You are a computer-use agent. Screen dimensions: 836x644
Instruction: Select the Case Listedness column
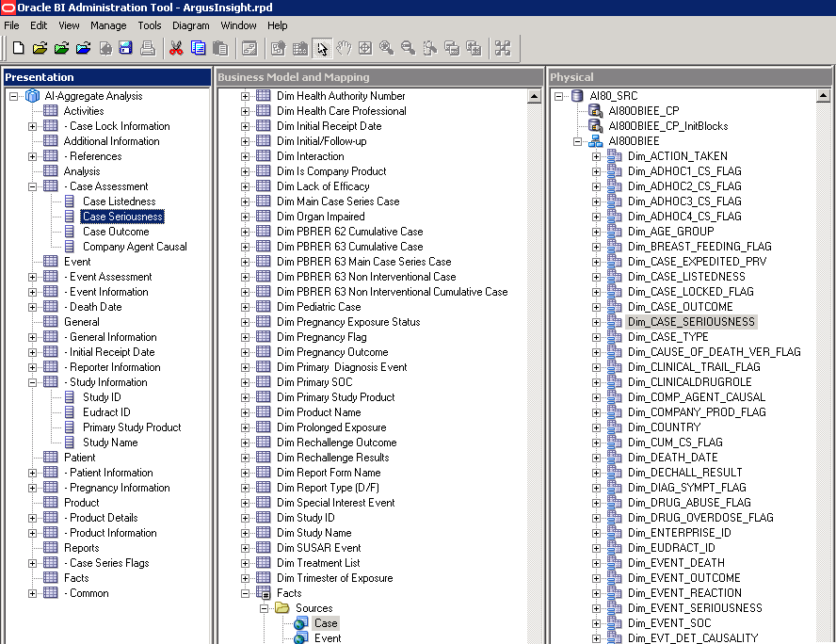pos(119,201)
